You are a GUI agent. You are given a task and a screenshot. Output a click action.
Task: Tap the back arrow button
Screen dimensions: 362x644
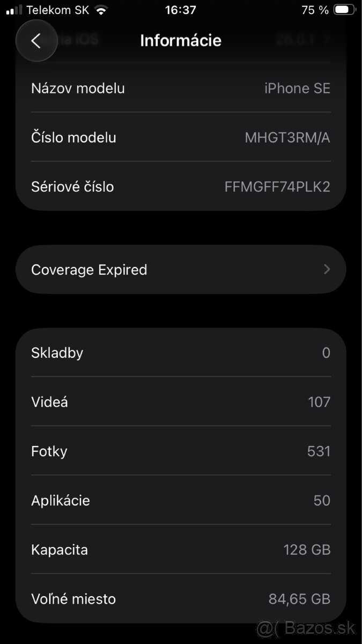(x=36, y=41)
